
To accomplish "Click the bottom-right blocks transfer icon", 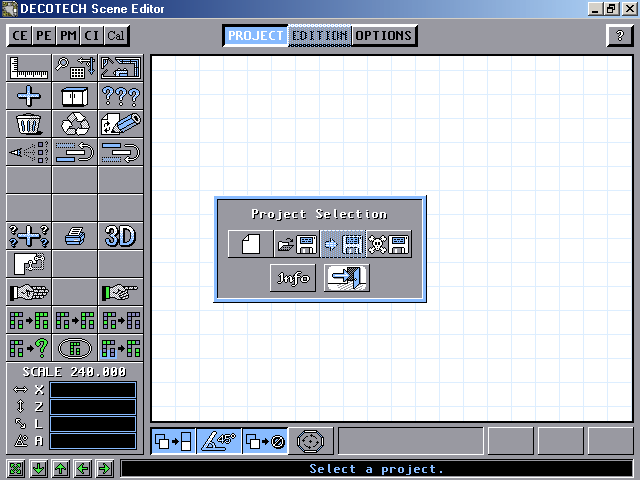I will pyautogui.click(x=121, y=348).
